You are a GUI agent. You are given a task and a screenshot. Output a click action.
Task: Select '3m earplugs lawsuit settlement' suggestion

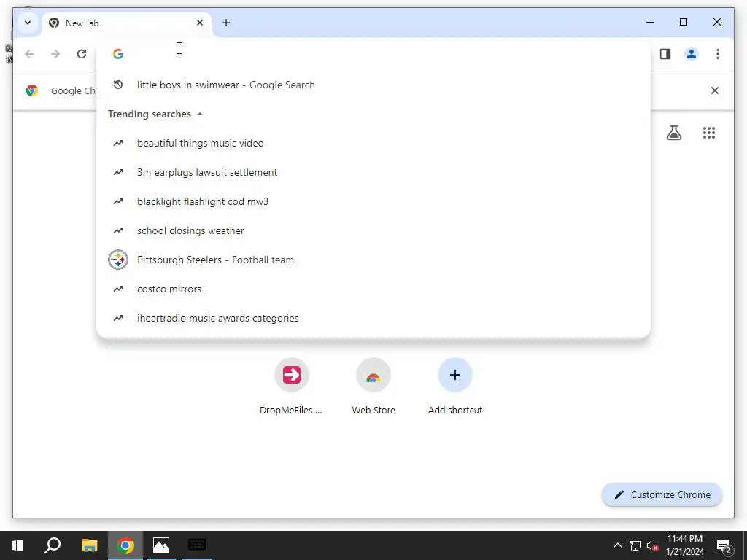click(x=373, y=172)
